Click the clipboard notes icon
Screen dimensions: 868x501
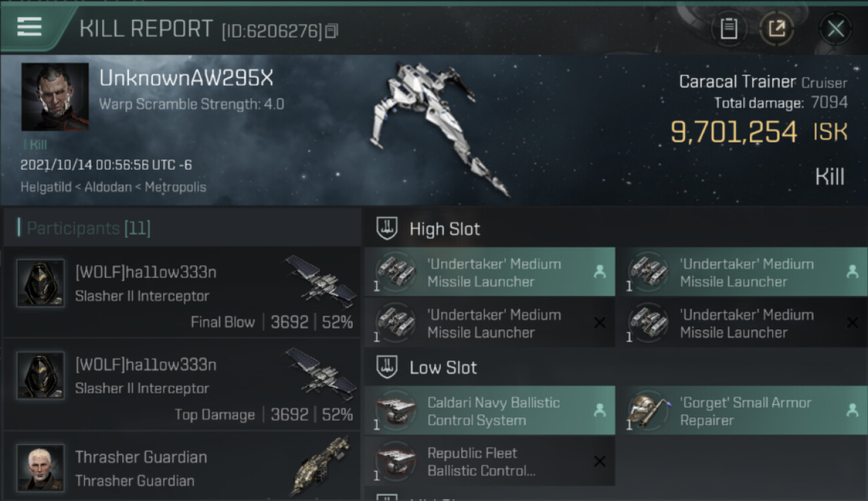[x=728, y=29]
